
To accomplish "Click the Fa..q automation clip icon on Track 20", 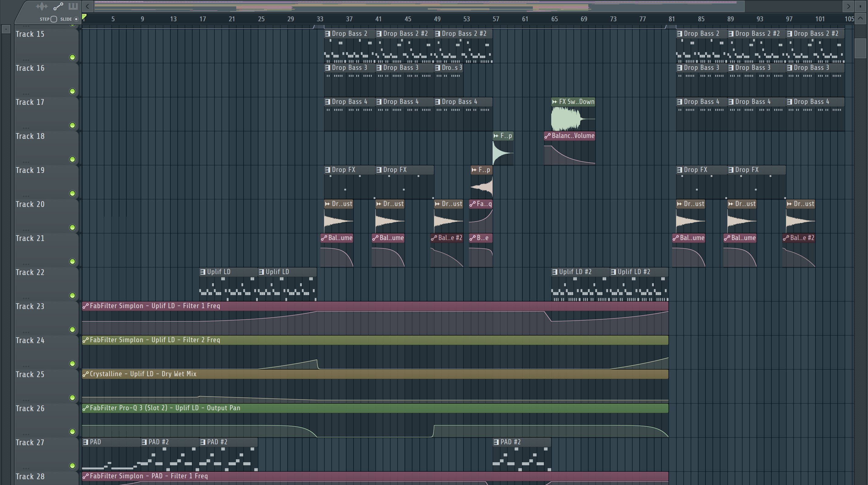I will (473, 204).
